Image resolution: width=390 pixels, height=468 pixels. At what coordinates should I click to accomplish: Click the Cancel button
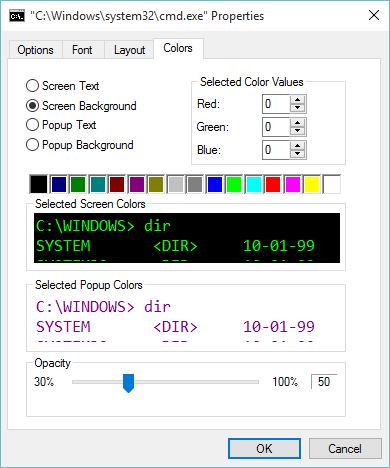tap(345, 449)
